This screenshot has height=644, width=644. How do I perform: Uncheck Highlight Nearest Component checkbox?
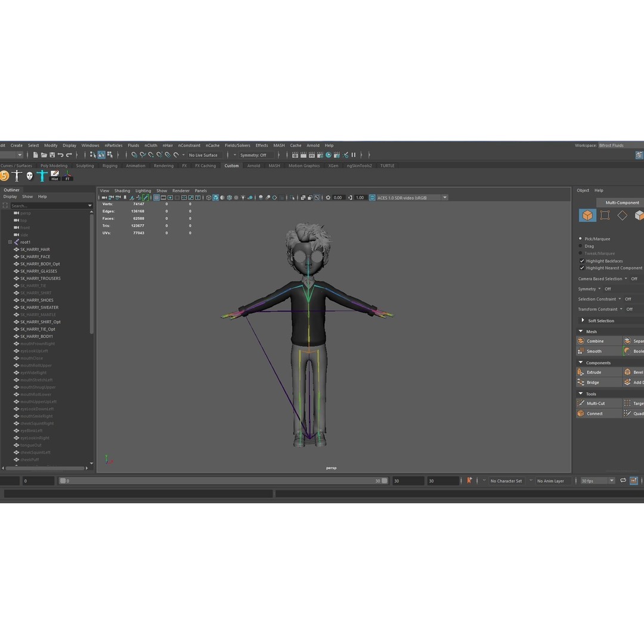[x=582, y=268]
